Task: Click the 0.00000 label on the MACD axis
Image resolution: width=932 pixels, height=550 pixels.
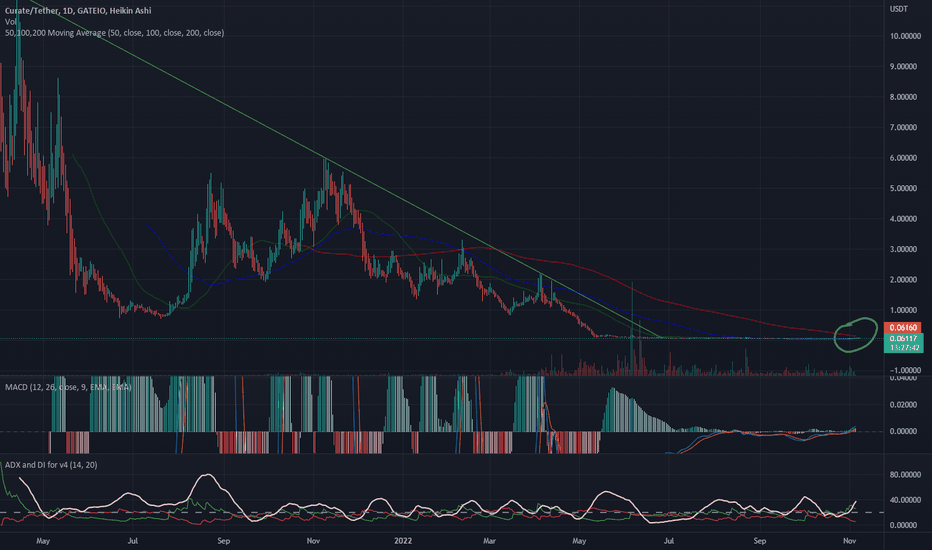Action: [903, 432]
